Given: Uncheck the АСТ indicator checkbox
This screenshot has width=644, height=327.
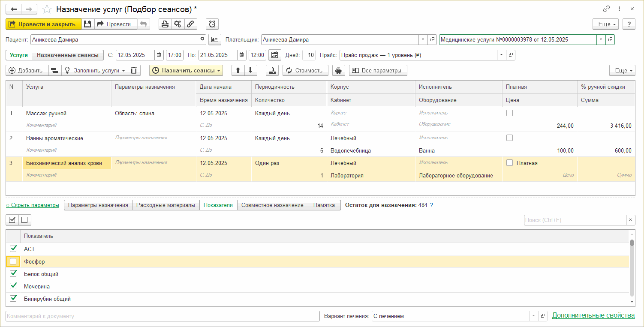Looking at the screenshot, I should [13, 249].
